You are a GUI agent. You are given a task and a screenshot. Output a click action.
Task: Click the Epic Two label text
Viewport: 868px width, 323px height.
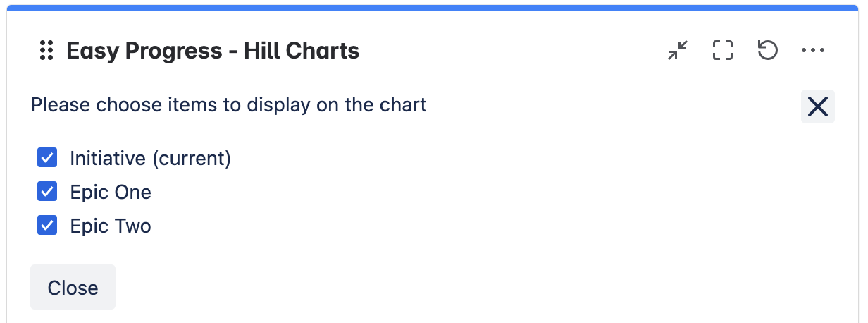click(111, 226)
